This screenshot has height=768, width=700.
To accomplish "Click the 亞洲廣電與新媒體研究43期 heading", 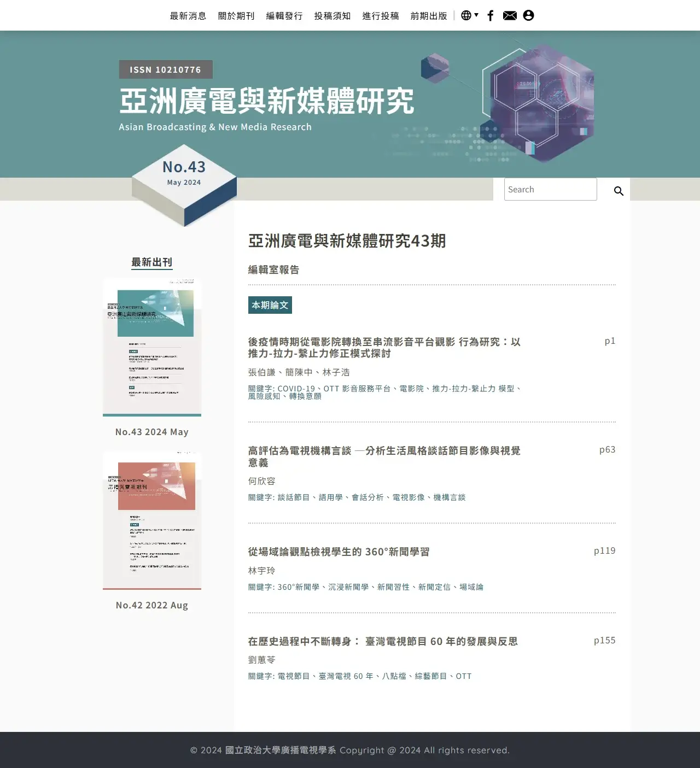I will [347, 241].
